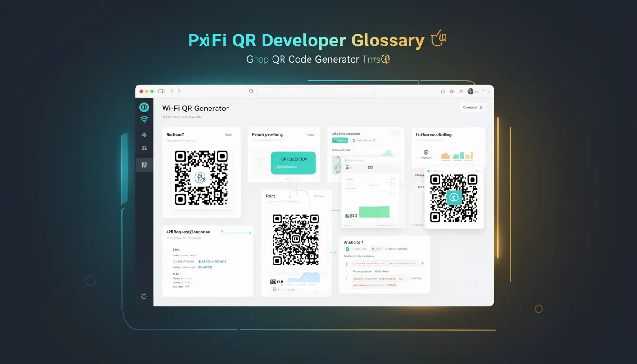Click the Print card heading

coord(271,196)
